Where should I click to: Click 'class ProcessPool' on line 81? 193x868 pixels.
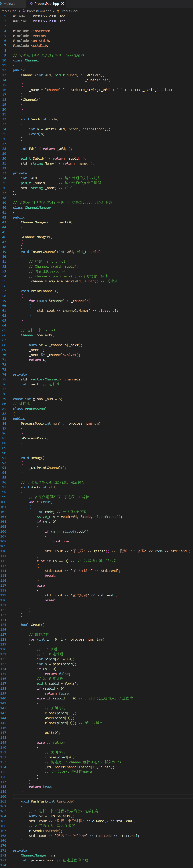pos(30,409)
